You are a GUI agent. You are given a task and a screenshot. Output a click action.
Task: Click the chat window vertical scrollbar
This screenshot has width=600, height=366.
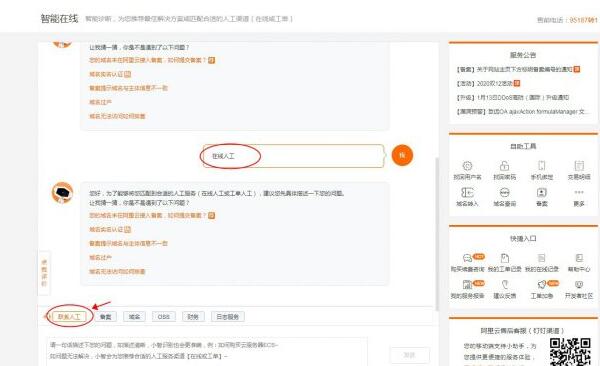pyautogui.click(x=437, y=234)
